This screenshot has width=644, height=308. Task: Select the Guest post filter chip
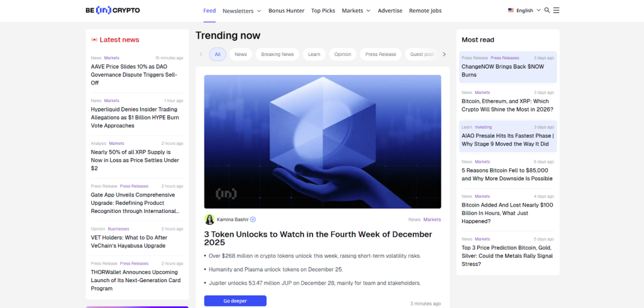click(422, 54)
